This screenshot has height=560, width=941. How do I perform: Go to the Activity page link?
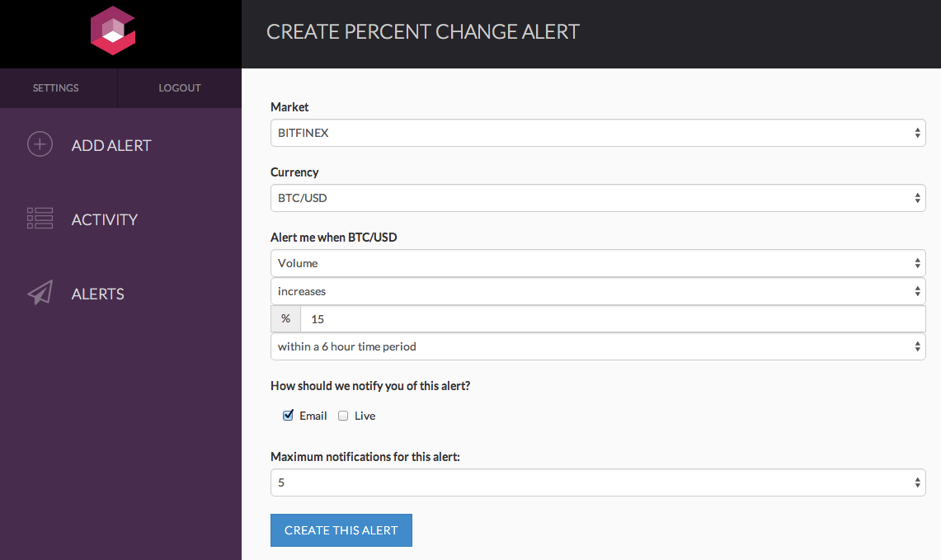[105, 219]
